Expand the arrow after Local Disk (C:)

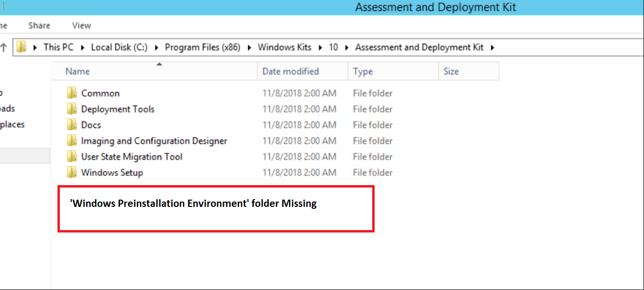[156, 47]
